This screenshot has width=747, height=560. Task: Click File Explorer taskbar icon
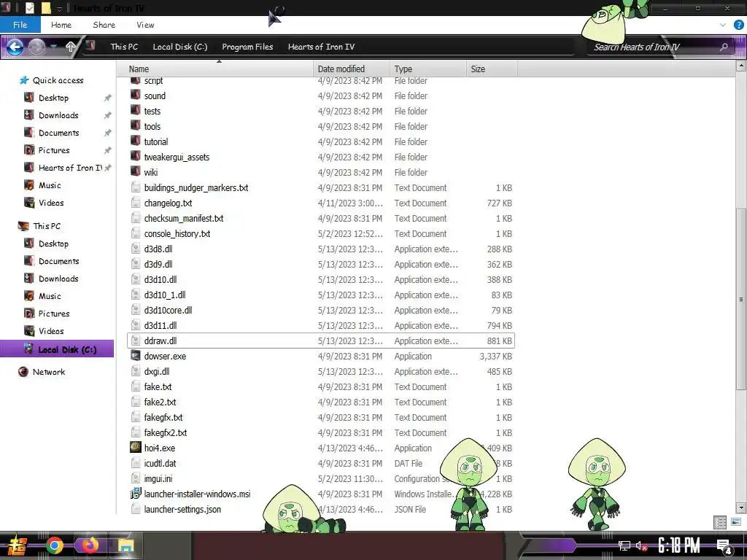[x=125, y=545]
